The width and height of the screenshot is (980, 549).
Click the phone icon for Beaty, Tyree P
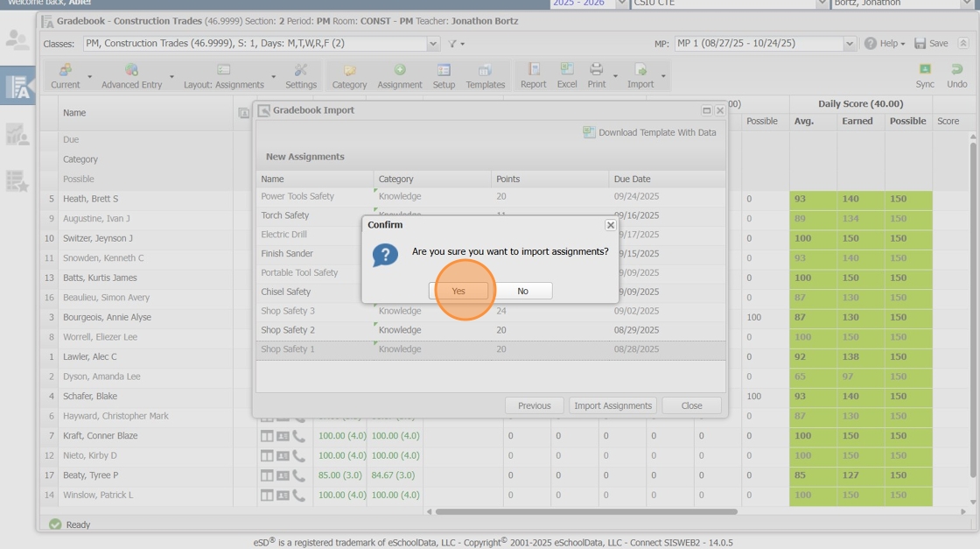click(299, 475)
